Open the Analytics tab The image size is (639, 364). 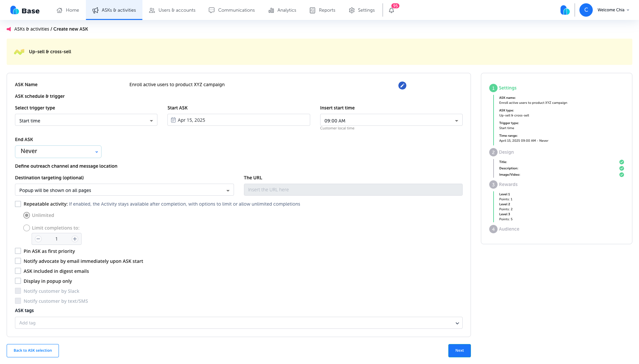(282, 10)
